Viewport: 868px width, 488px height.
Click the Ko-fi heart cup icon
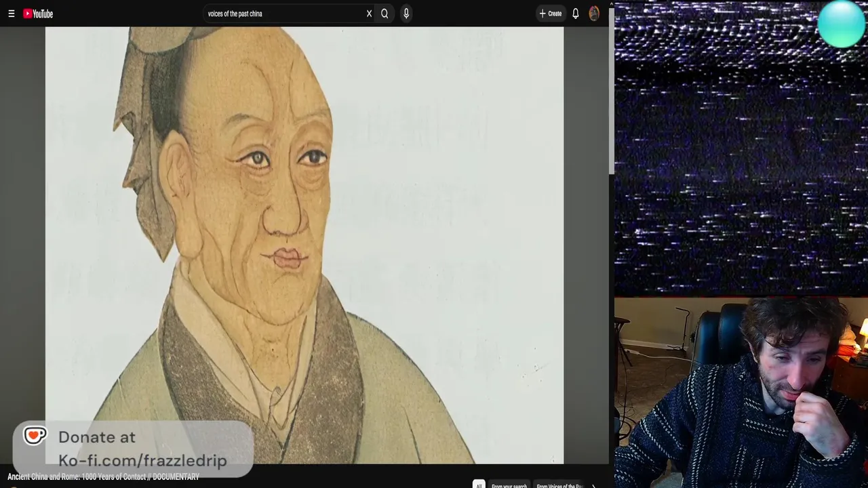[35, 436]
